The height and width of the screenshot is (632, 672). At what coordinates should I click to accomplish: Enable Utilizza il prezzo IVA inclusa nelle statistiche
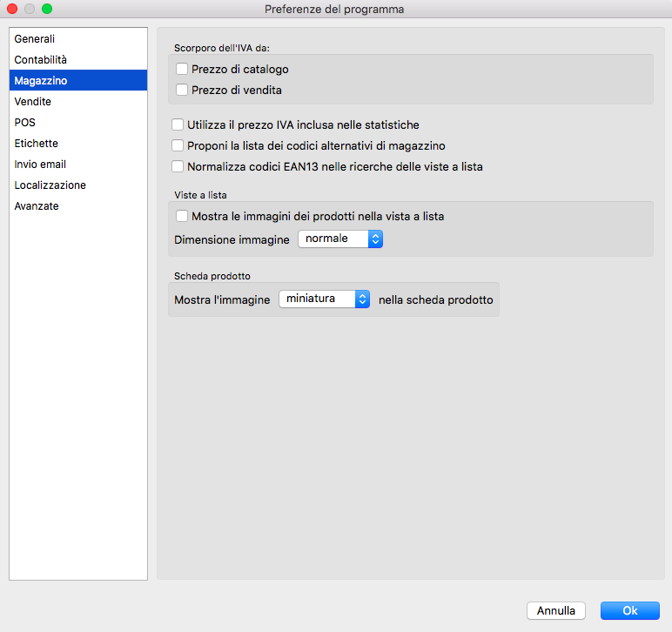[178, 125]
